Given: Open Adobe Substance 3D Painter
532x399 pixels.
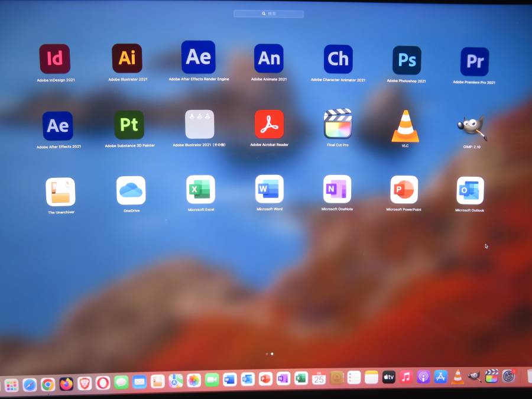Looking at the screenshot, I should coord(129,125).
